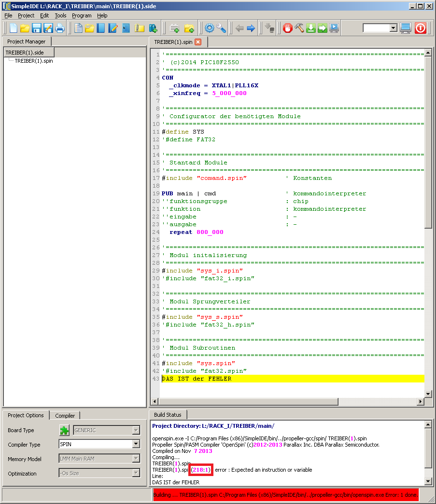Screen dimensions: 436x504
Task: Click the New File toolbar icon
Action: click(x=13, y=28)
